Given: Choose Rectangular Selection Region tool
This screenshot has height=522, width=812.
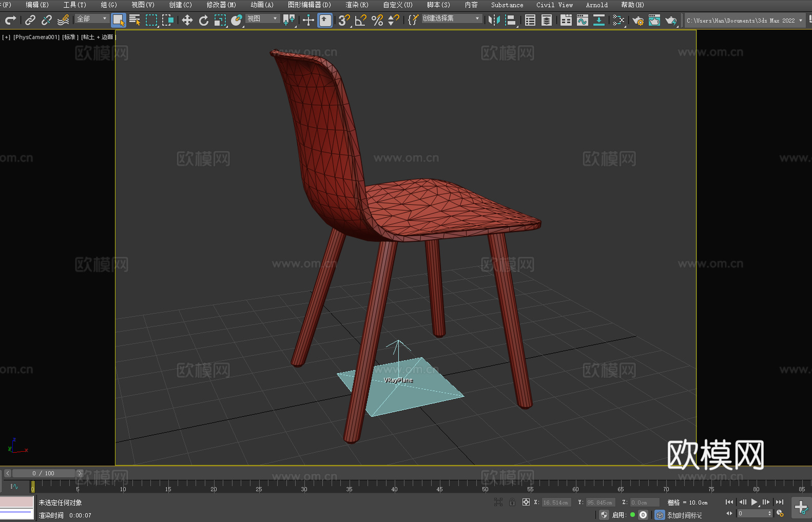Looking at the screenshot, I should (x=151, y=20).
